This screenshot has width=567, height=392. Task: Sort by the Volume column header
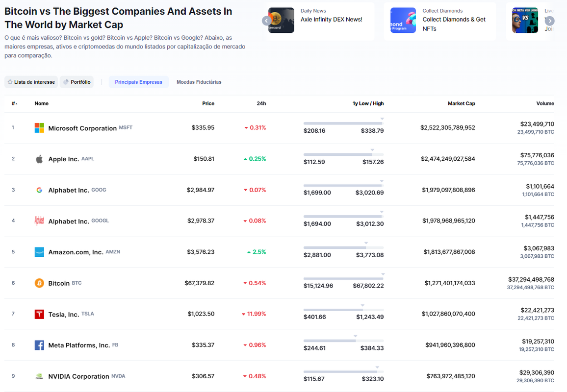point(545,103)
